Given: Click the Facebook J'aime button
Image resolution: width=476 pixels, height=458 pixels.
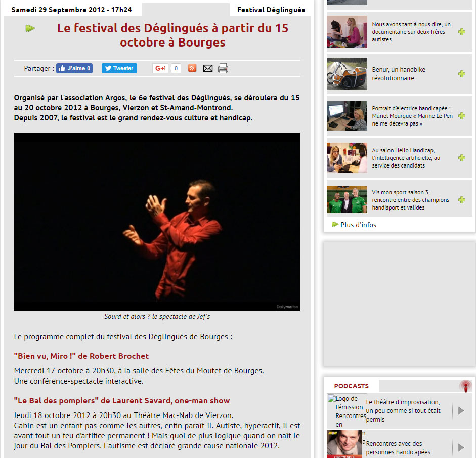Looking at the screenshot, I should (x=74, y=68).
